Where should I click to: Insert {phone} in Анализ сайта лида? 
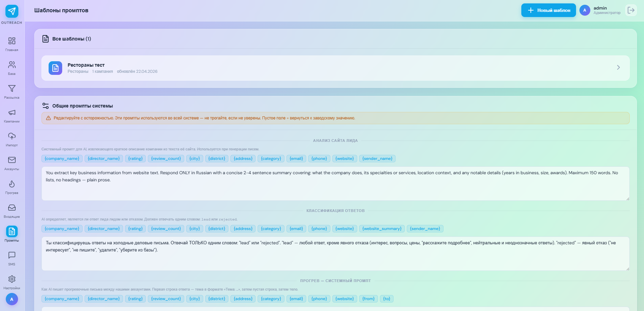click(319, 159)
